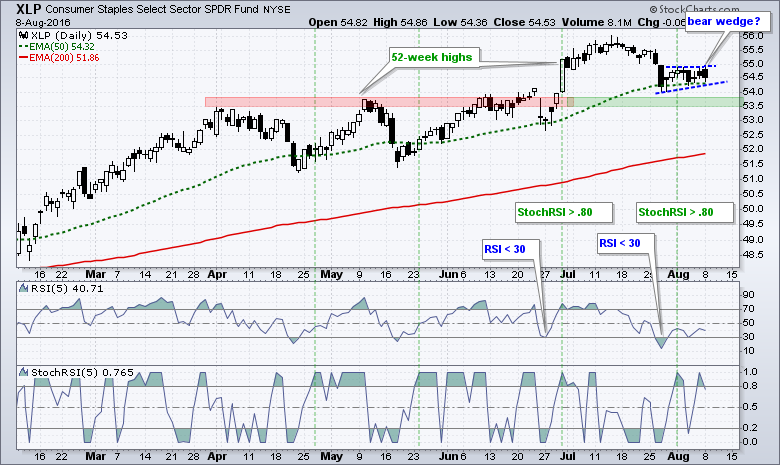Screen dimensions: 780x465
Task: Click the 0.0 level on the StochRSI axis
Action: point(750,442)
